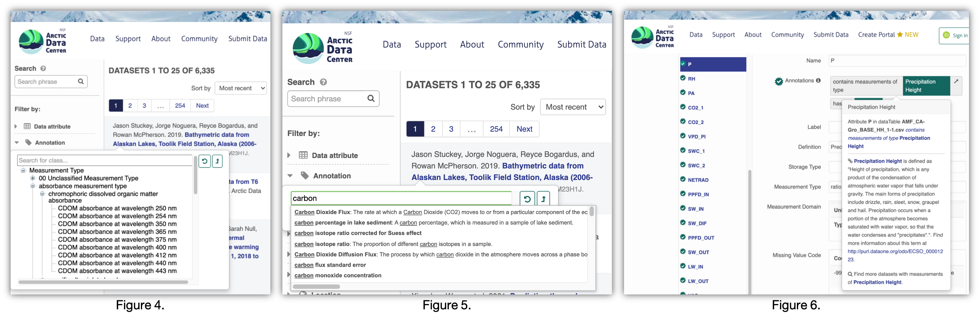Screen dimensions: 980x320
Task: Click the magnifier icon before Find more datasets
Action: pos(850,274)
